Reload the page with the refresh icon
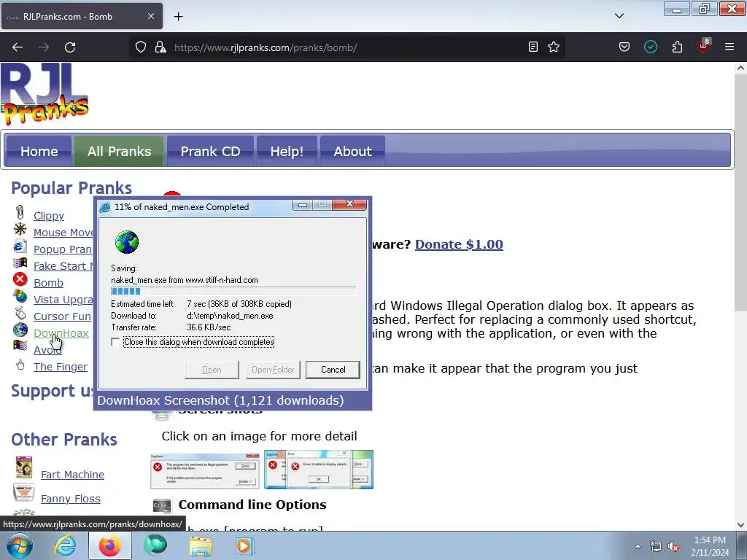 click(x=70, y=47)
